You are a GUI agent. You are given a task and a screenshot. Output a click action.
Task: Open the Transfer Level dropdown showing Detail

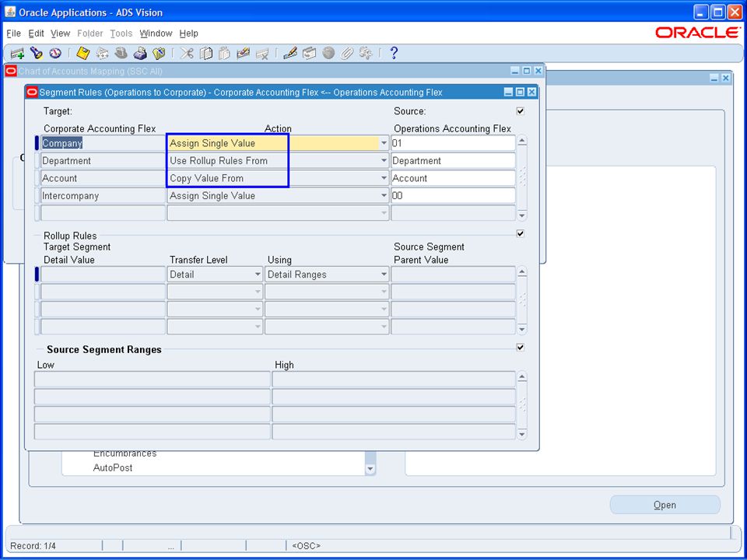(258, 275)
